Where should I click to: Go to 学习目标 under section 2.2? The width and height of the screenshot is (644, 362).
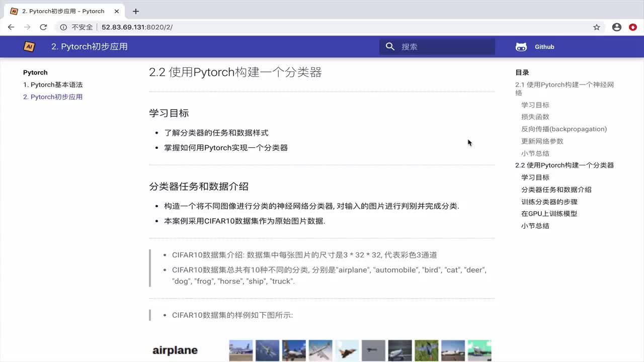pos(535,177)
